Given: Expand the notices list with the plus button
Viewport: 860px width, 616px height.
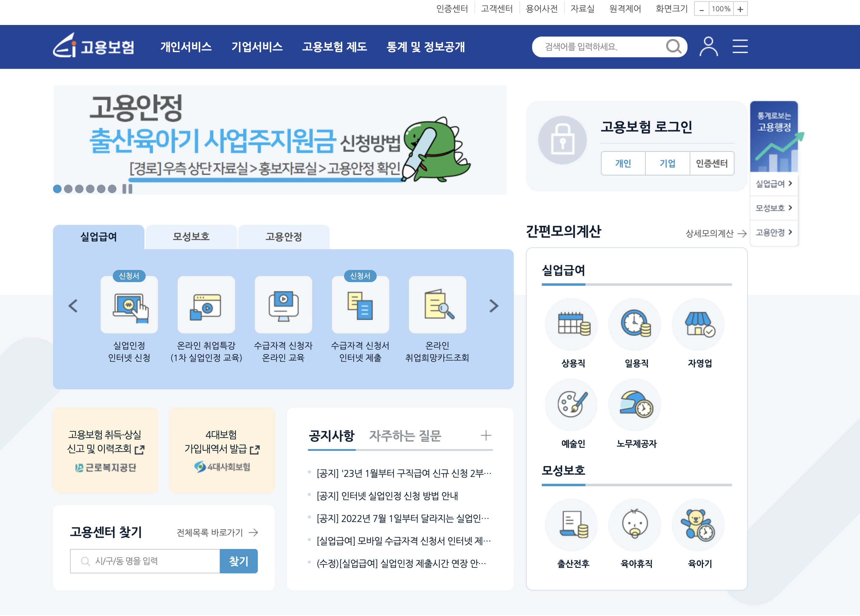Looking at the screenshot, I should [486, 435].
